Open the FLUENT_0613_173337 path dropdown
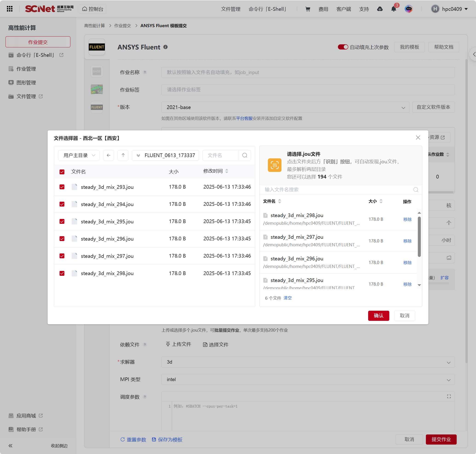 (x=138, y=155)
